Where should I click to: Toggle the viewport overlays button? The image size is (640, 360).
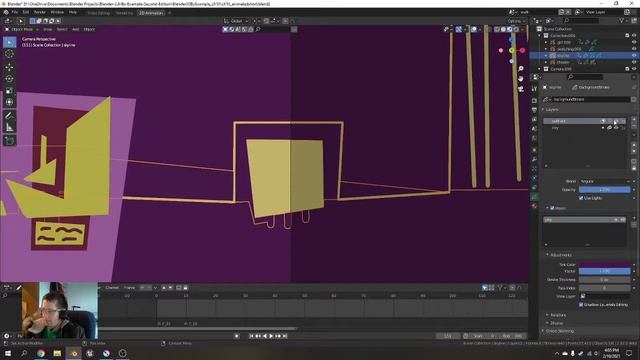click(474, 29)
